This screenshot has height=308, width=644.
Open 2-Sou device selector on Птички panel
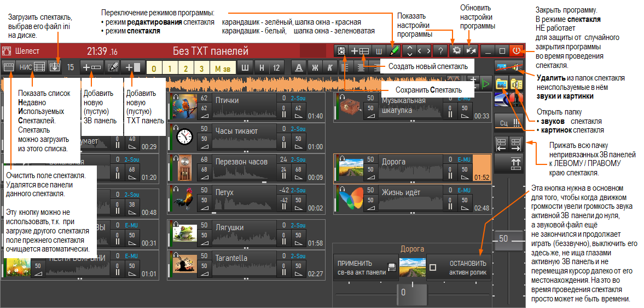pos(298,98)
